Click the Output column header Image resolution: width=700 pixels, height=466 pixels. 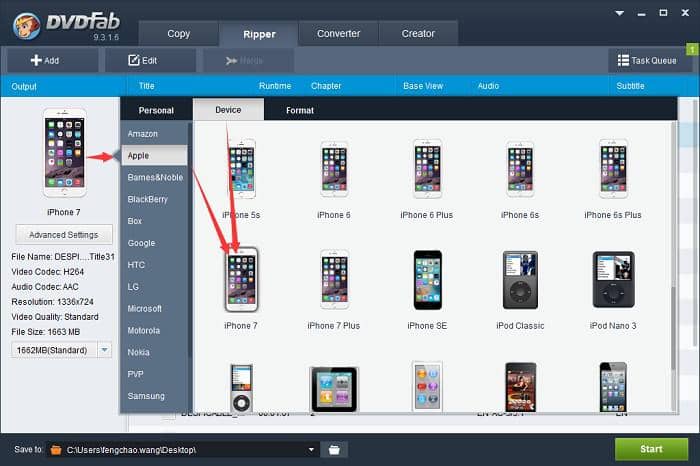pyautogui.click(x=24, y=86)
